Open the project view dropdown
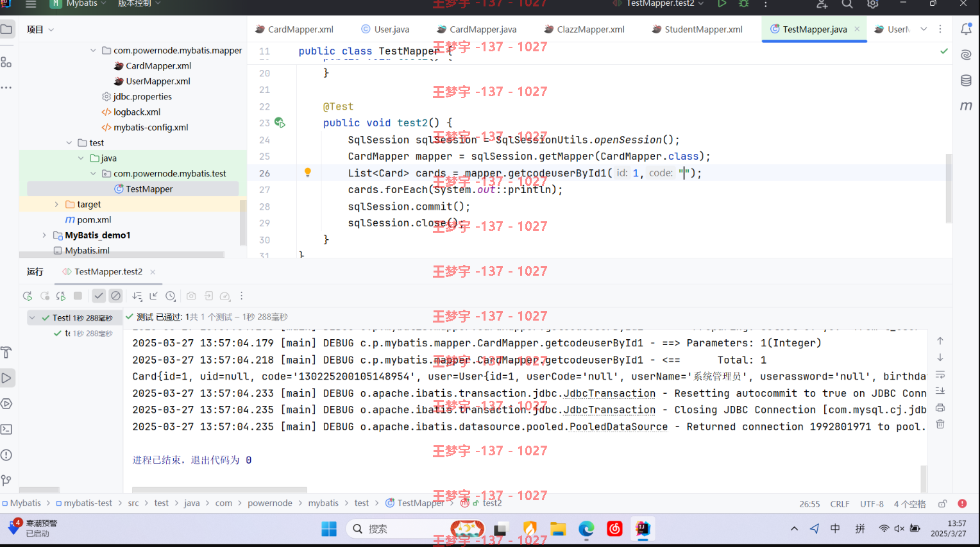Image resolution: width=980 pixels, height=547 pixels. point(40,29)
